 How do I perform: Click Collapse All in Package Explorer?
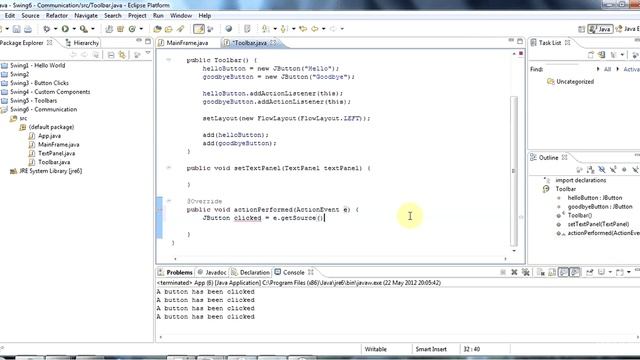(111, 55)
